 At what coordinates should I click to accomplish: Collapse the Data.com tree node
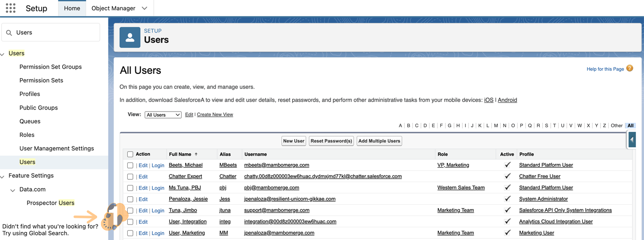pyautogui.click(x=13, y=190)
